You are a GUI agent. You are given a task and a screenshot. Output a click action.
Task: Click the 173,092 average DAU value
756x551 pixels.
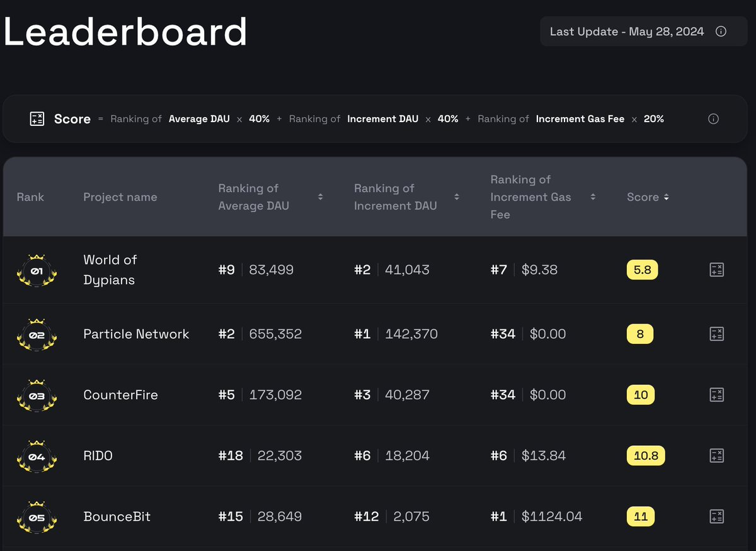(275, 395)
